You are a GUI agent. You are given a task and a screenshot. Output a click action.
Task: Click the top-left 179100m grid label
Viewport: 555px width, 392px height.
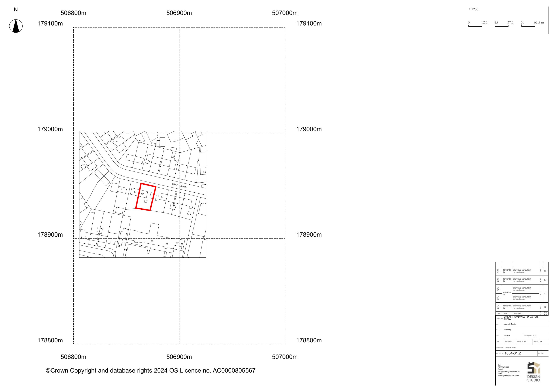point(50,23)
